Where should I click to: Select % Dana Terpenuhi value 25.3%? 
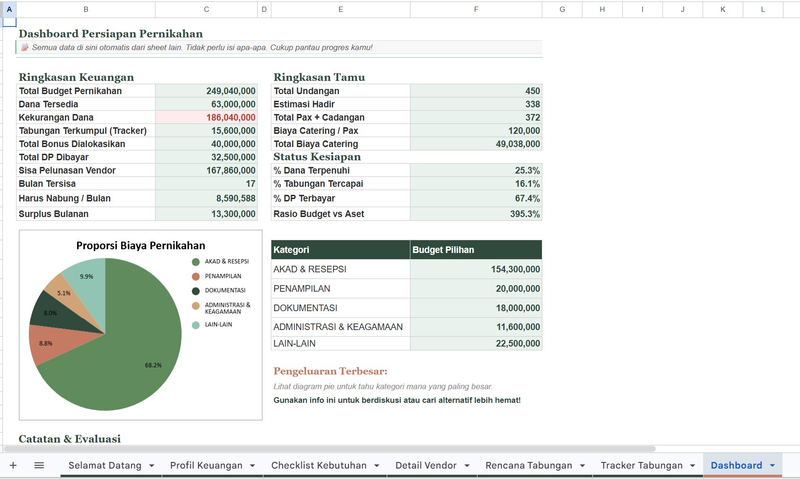476,170
